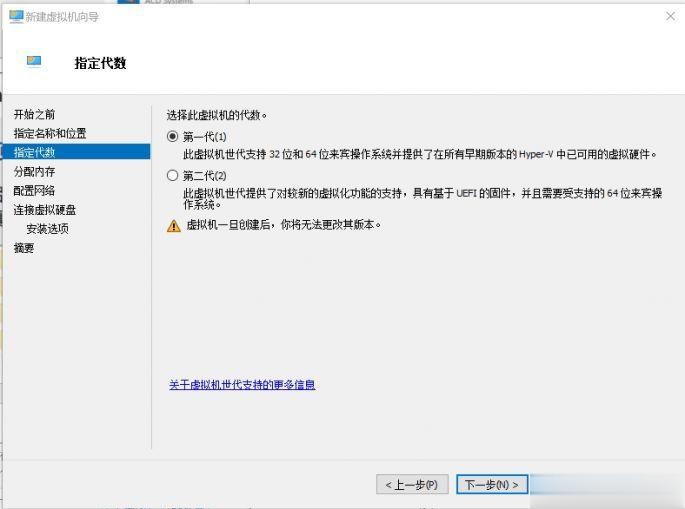
Task: Click the second generation description mentioning UEFI
Action: click(x=422, y=198)
